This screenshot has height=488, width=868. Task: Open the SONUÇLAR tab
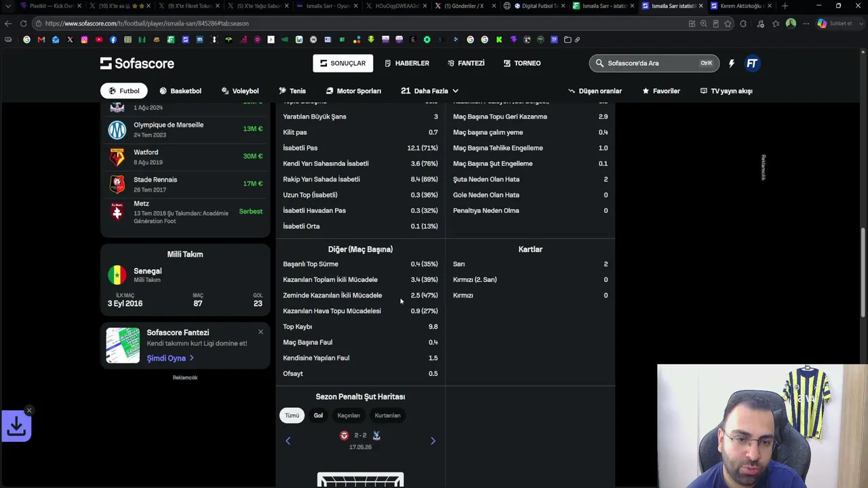click(x=343, y=63)
